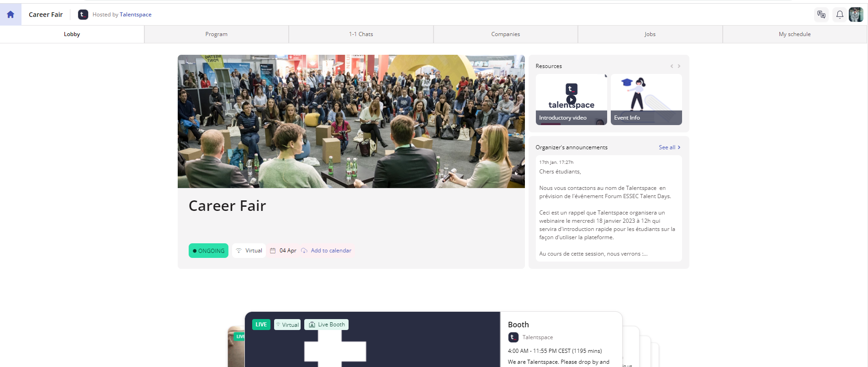
Task: Play the Introductory video resource
Action: pyautogui.click(x=571, y=100)
